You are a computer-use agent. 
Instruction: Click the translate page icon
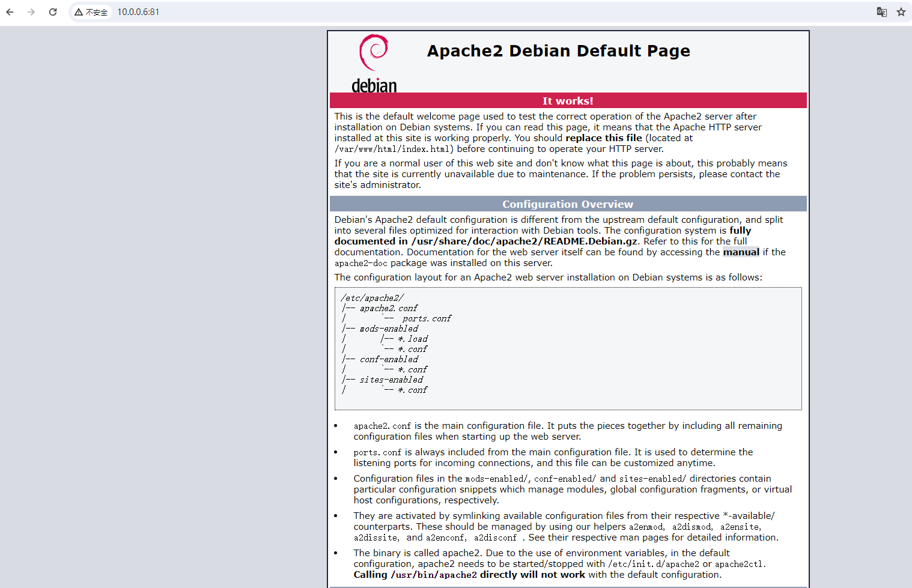882,12
